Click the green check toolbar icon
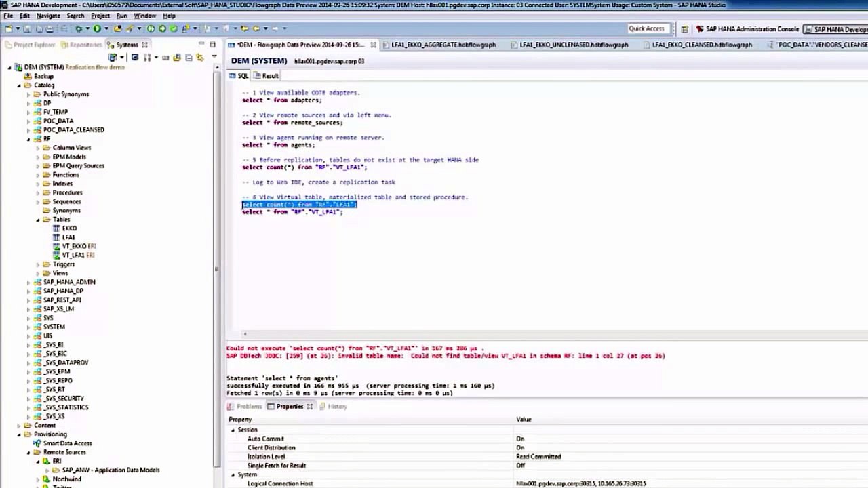 point(174,29)
